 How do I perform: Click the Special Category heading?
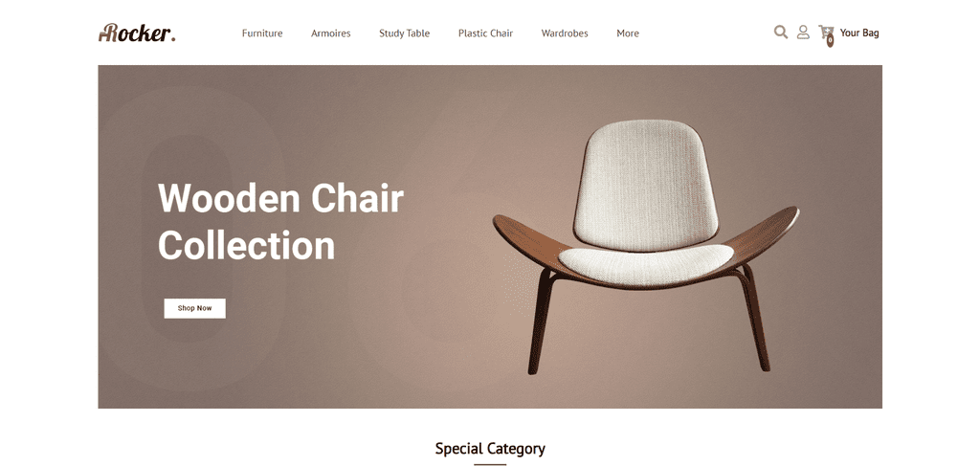coord(490,449)
